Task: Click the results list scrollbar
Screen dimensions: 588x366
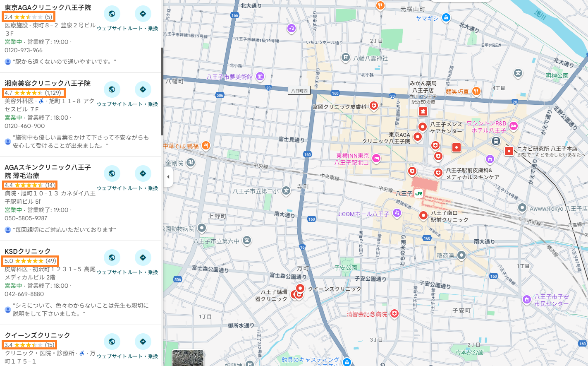Action: pyautogui.click(x=162, y=91)
